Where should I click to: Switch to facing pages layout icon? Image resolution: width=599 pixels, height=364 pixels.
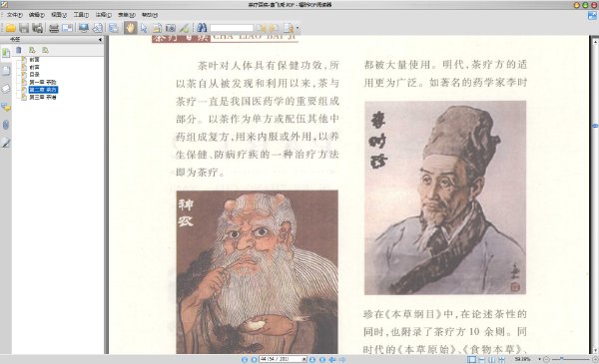491,359
